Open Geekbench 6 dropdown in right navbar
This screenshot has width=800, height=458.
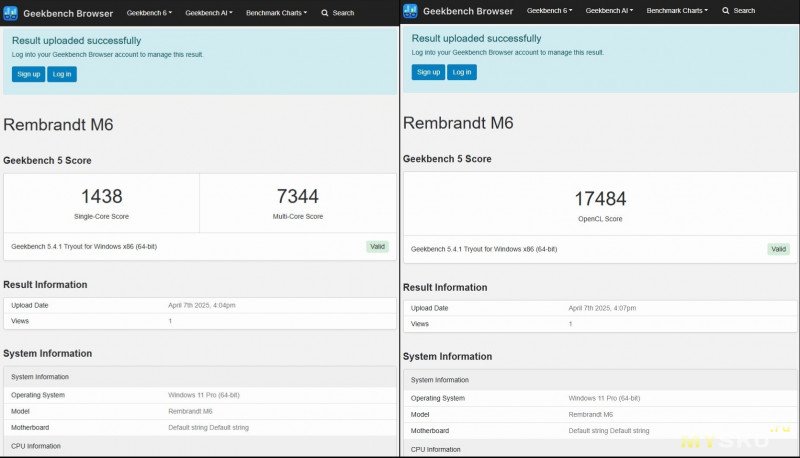pos(549,11)
